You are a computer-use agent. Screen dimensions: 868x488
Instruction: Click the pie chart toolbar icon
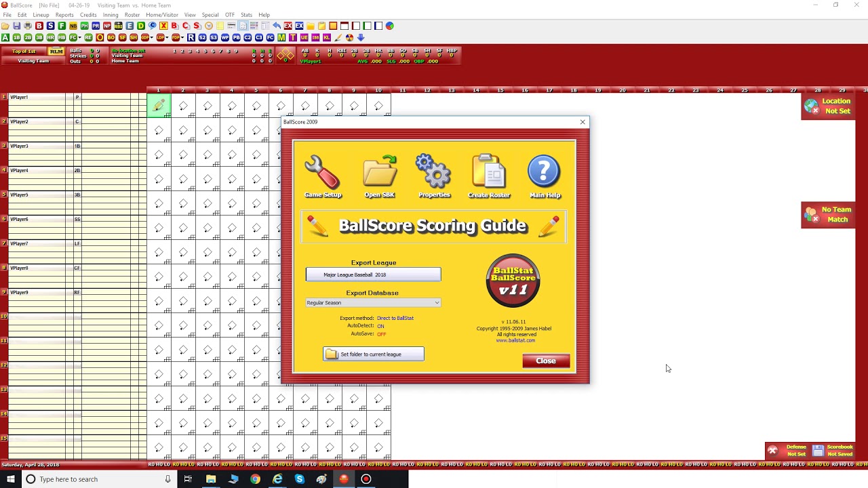[x=390, y=26]
